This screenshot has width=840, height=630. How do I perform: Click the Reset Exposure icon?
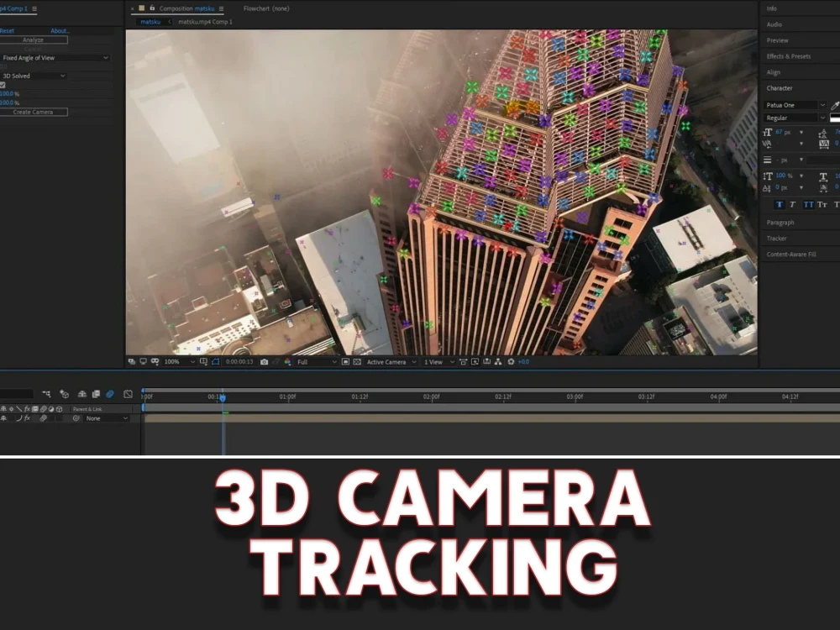coord(511,362)
